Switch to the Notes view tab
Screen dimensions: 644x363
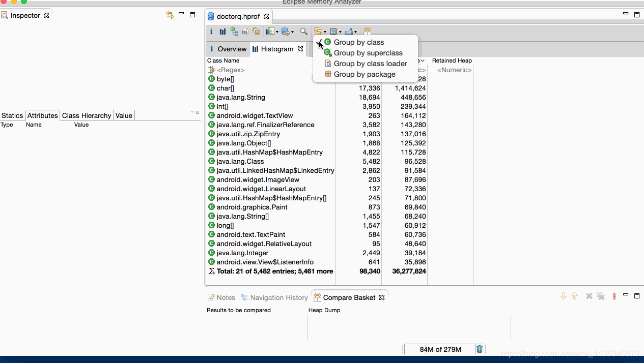[x=221, y=297]
